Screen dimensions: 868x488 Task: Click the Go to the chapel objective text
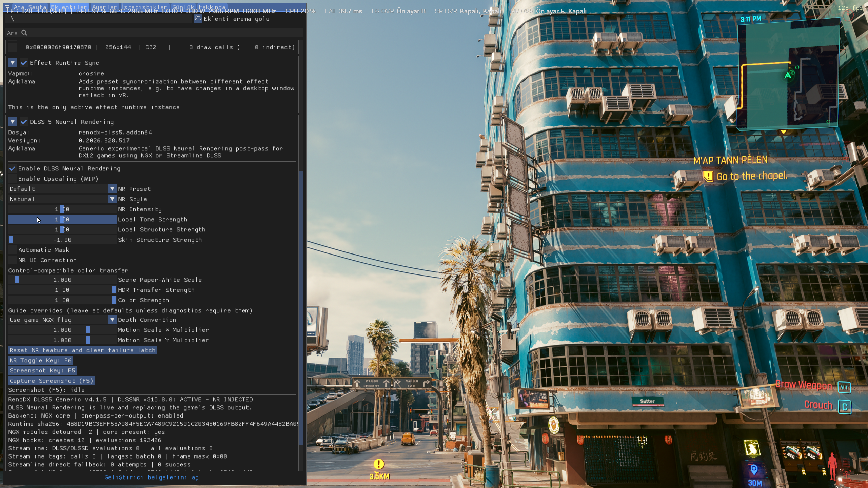[752, 176]
